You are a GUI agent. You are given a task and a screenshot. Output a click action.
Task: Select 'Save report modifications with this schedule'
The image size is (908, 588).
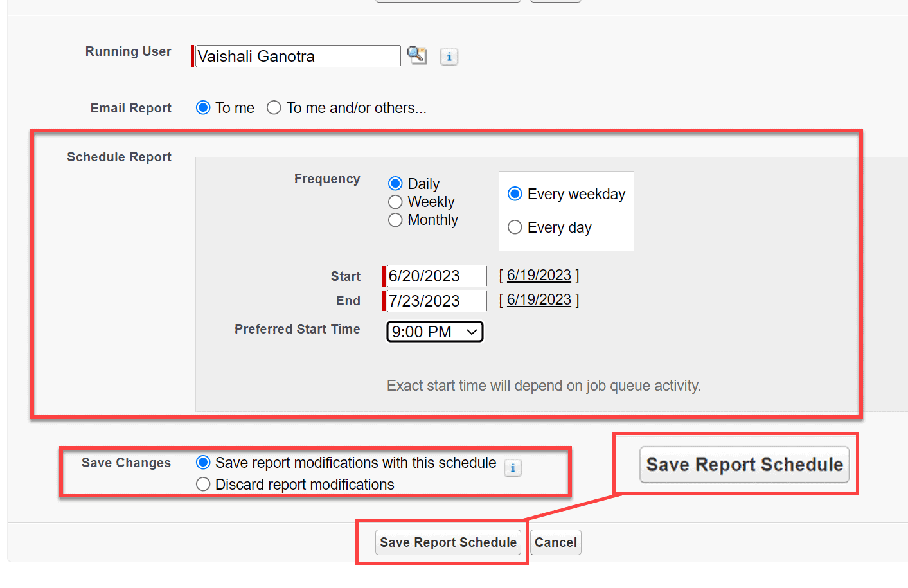[203, 462]
